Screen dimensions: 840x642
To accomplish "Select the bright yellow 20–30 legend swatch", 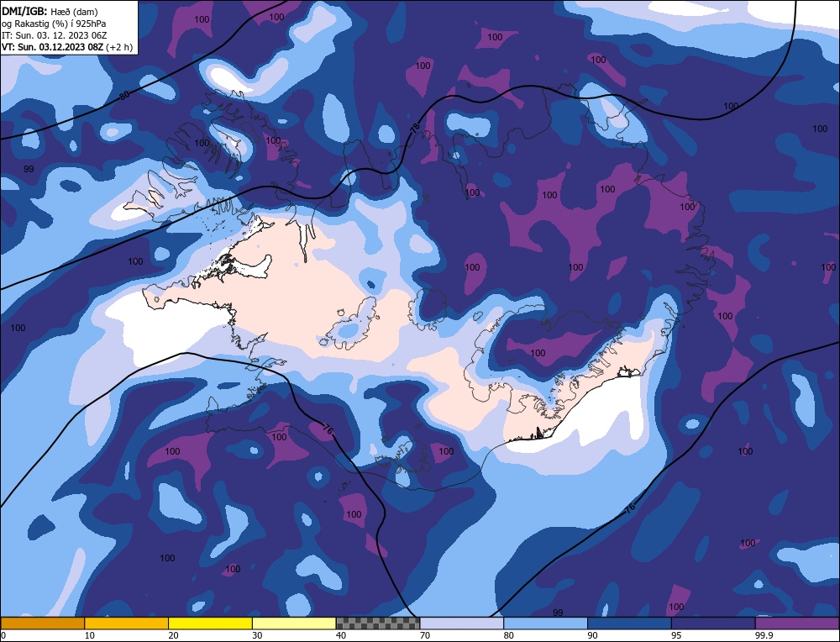I will 210,623.
